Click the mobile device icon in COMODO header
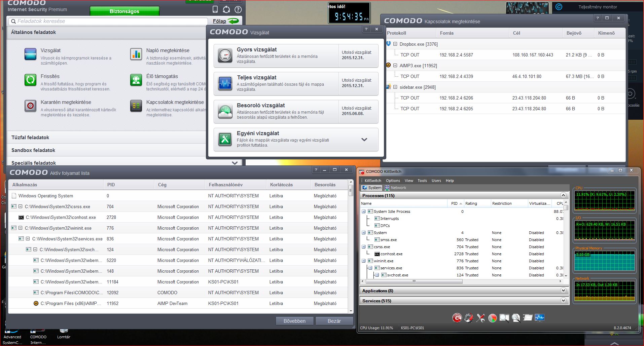 coord(215,9)
